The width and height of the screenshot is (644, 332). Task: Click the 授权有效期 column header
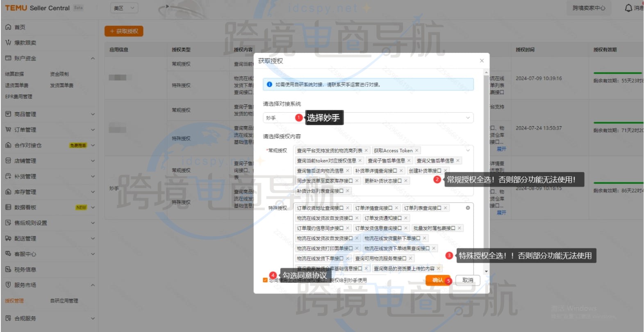pos(605,50)
